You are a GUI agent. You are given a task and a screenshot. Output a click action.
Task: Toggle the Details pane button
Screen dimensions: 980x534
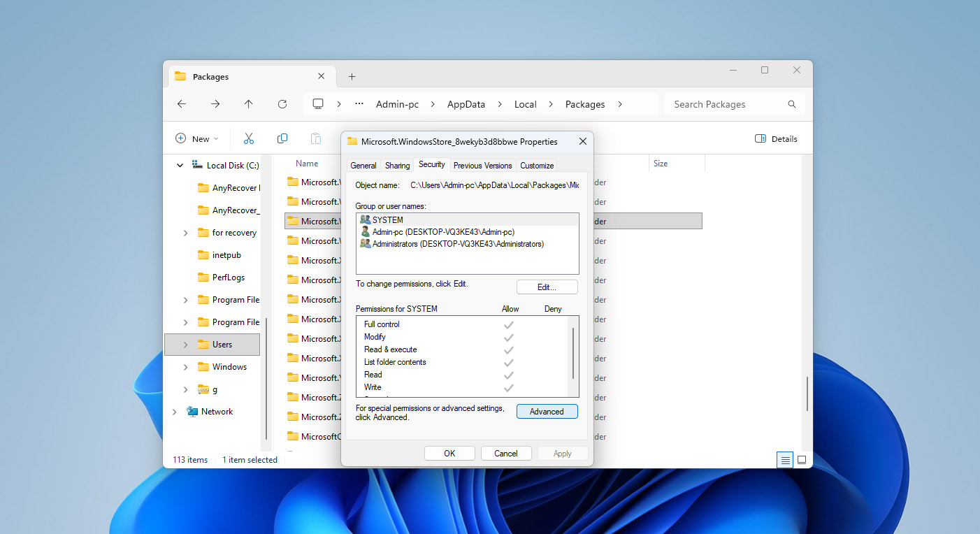pyautogui.click(x=776, y=138)
